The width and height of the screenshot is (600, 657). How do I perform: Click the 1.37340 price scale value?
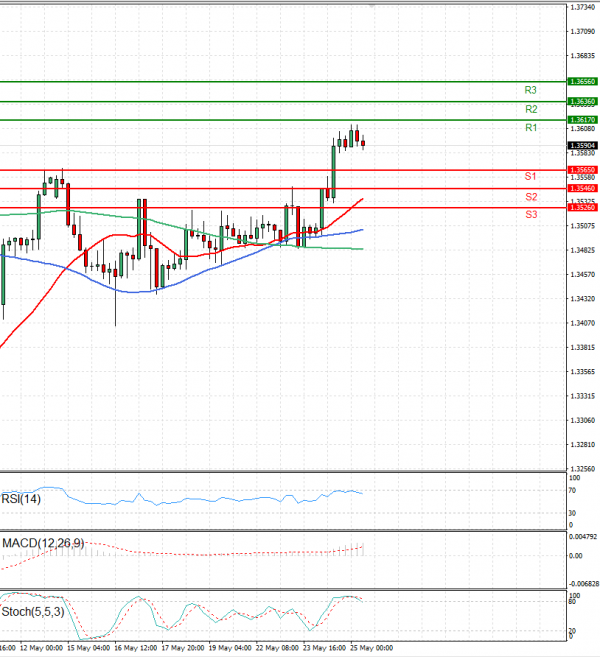click(582, 8)
